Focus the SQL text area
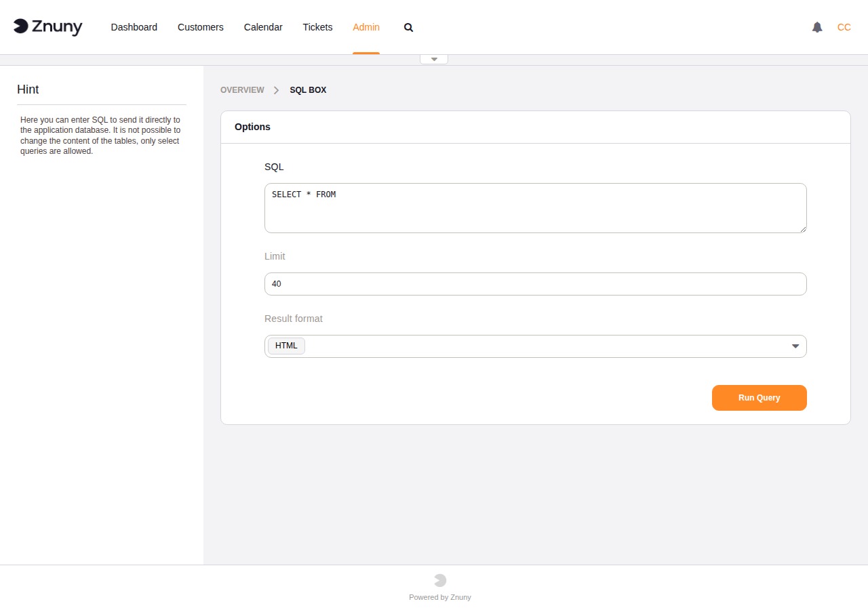The height and width of the screenshot is (610, 868). coord(536,208)
